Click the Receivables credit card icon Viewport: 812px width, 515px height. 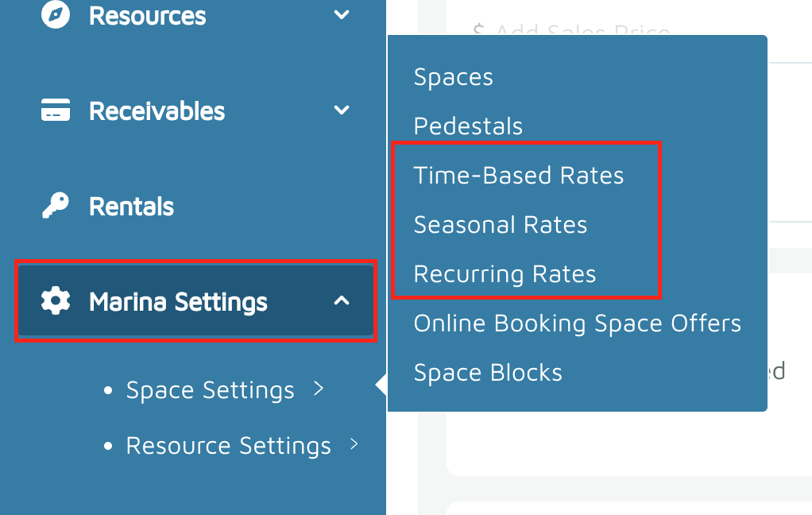pyautogui.click(x=56, y=110)
